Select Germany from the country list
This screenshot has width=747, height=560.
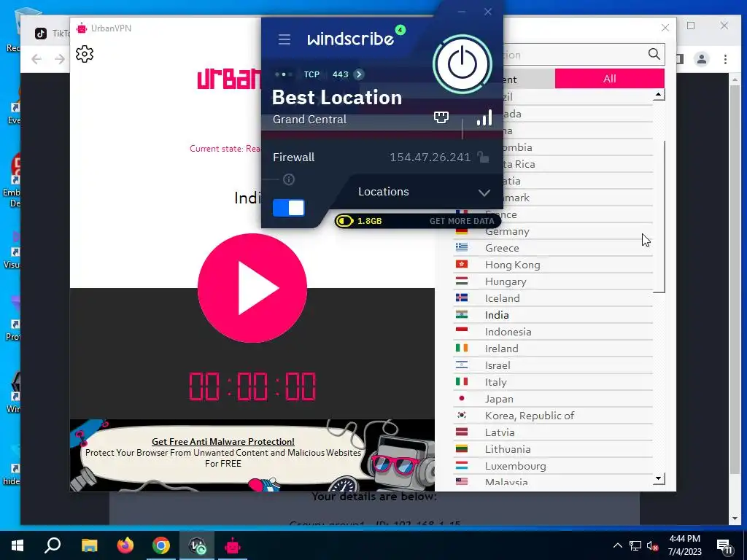553,231
